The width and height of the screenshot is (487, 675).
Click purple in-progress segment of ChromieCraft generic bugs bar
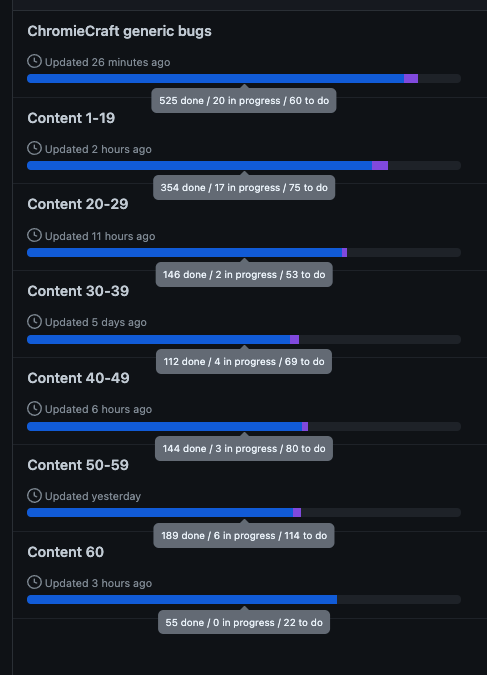[x=411, y=78]
